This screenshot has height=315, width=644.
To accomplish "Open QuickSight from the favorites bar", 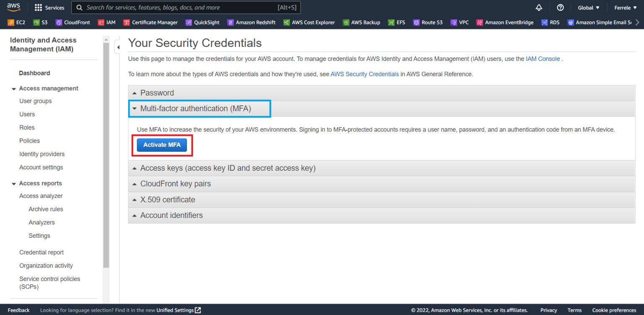I will pos(203,22).
